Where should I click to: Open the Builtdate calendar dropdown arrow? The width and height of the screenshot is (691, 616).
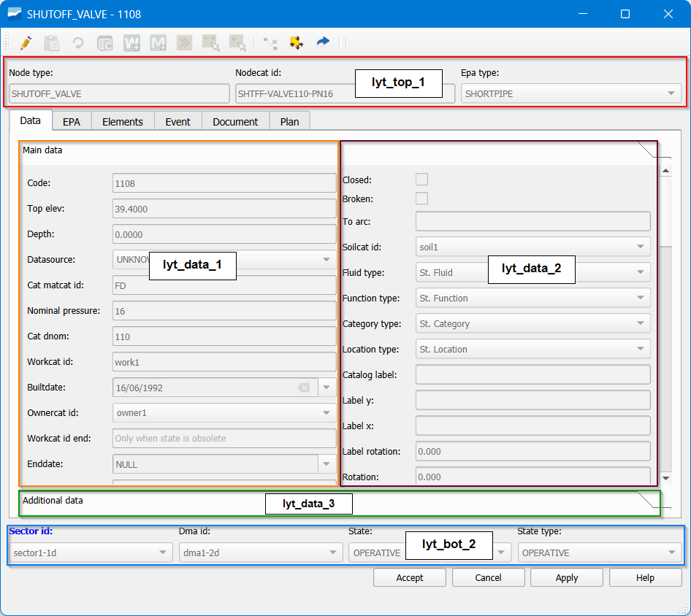coord(327,388)
